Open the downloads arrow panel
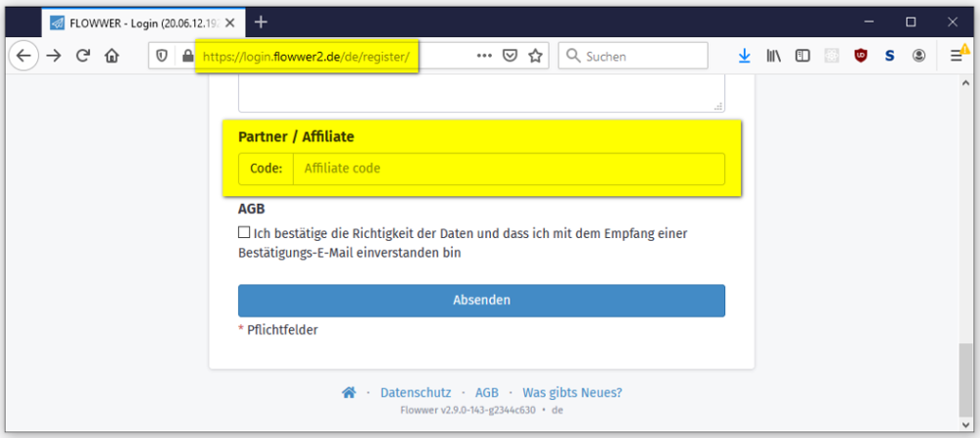The image size is (980, 438). coord(745,56)
